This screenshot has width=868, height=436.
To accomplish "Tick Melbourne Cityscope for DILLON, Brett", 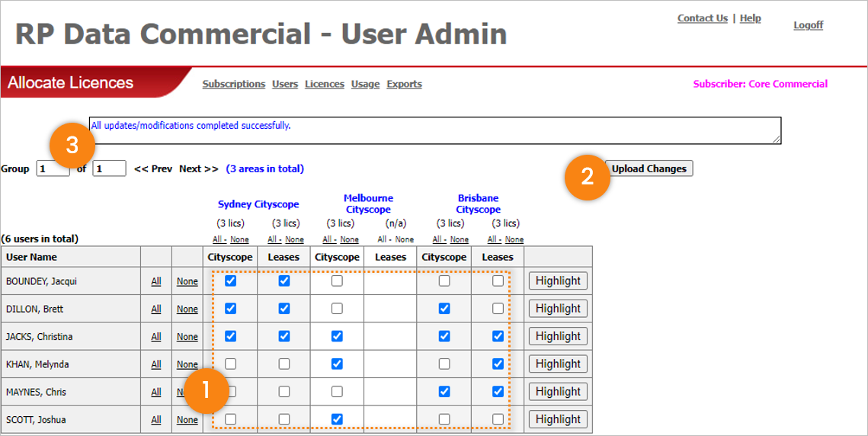I will point(337,309).
